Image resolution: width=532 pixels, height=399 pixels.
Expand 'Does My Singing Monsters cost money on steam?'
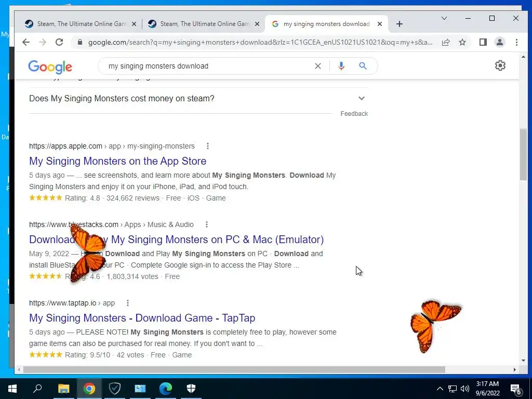point(198,98)
